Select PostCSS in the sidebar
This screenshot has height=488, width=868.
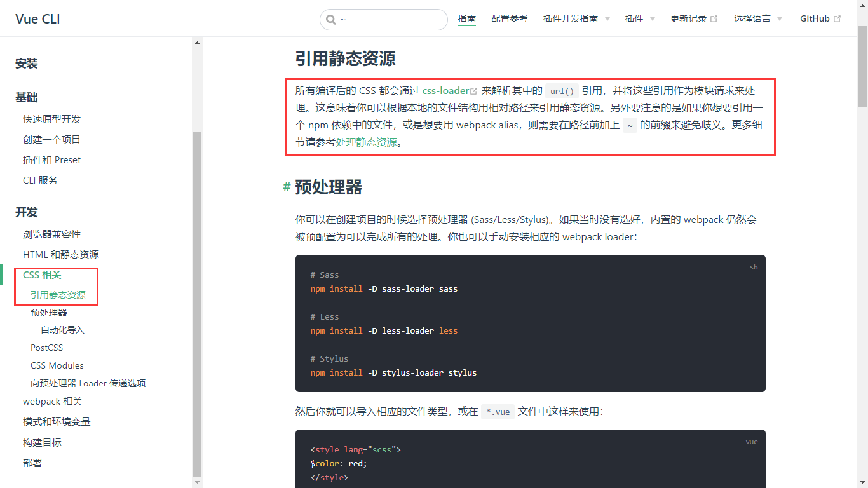46,348
